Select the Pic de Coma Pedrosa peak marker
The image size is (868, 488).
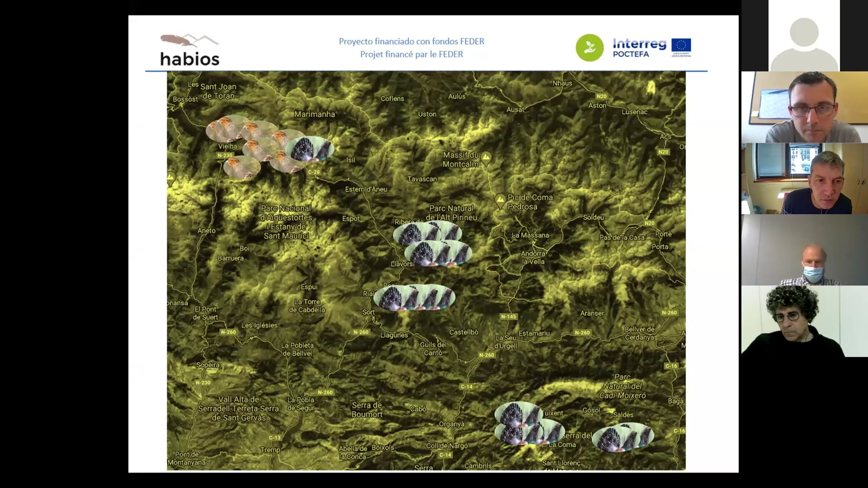click(500, 201)
